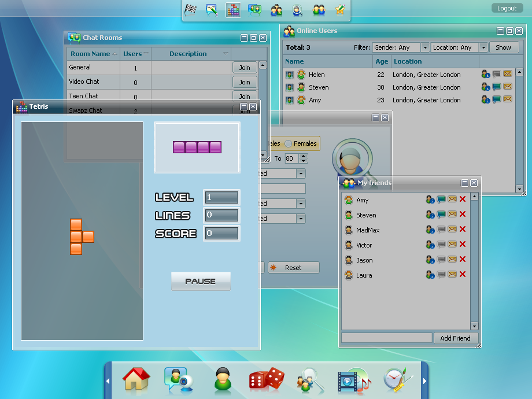The width and height of the screenshot is (532, 399).
Task: Remove Laura from My friends list
Action: [x=463, y=275]
